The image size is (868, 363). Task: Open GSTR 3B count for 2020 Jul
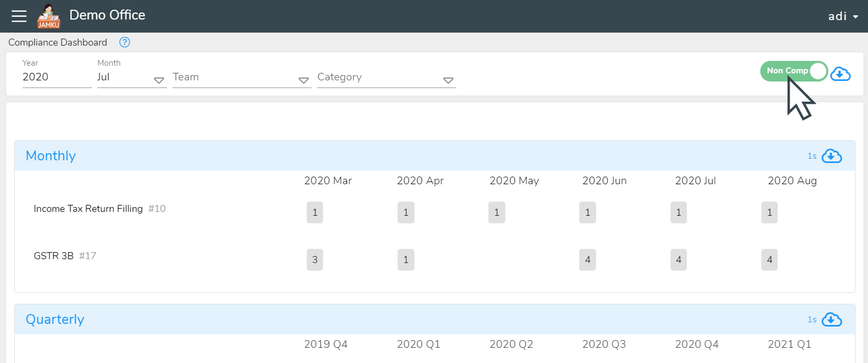point(679,260)
